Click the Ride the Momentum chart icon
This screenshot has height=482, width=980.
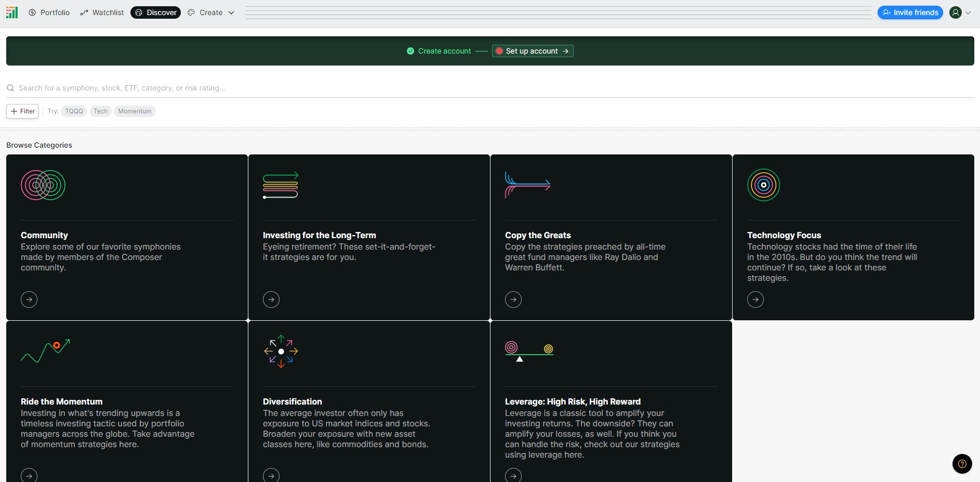coord(45,351)
